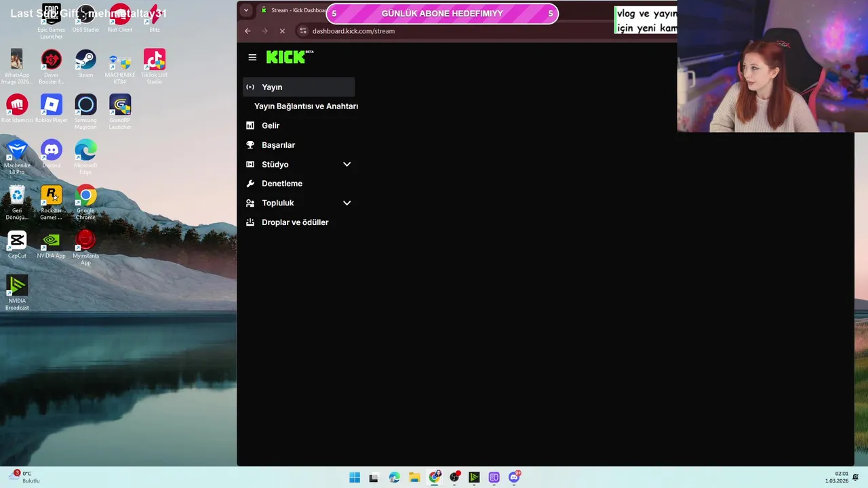This screenshot has height=488, width=868.
Task: Open the Kick hamburger menu
Action: (252, 58)
